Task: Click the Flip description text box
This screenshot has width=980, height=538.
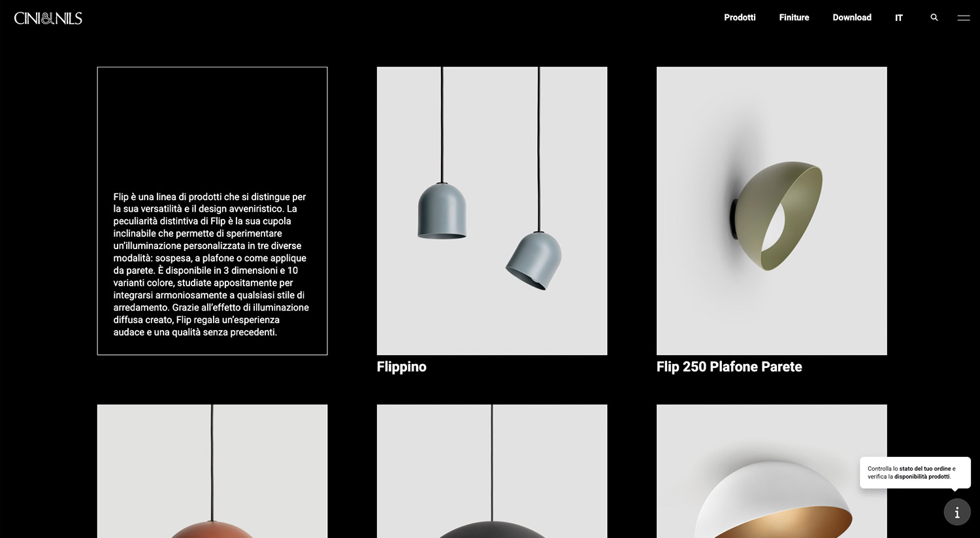Action: [x=212, y=210]
